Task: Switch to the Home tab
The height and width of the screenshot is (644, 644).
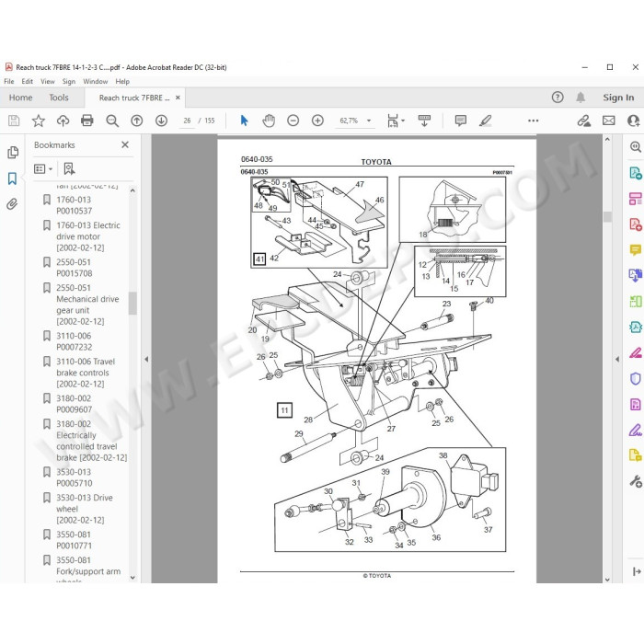Action: 20,98
